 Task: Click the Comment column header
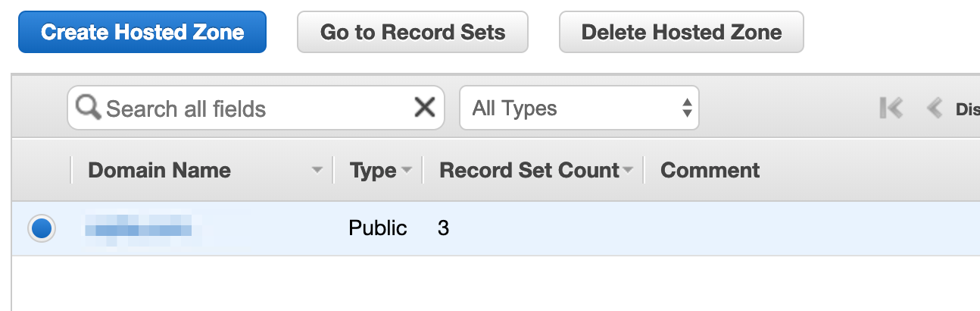710,170
